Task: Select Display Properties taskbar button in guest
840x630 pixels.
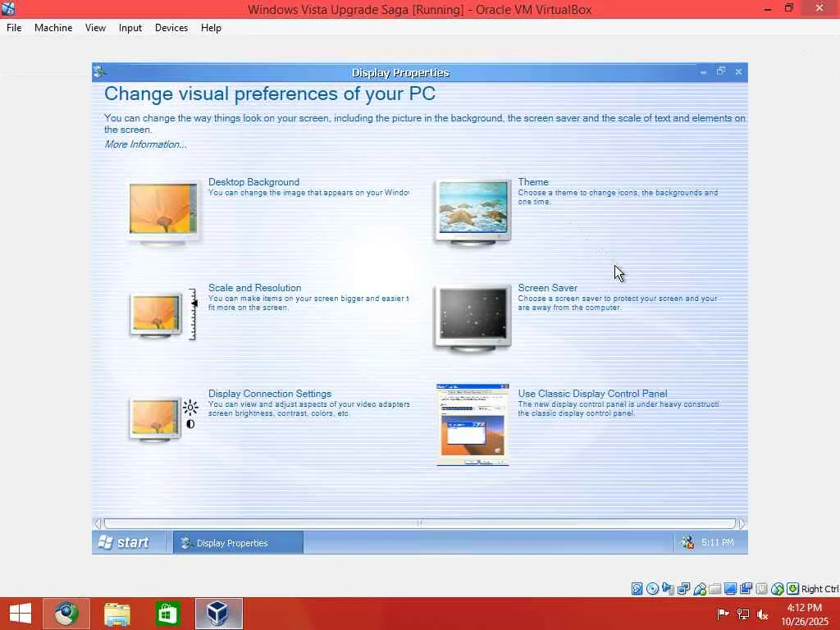Action: point(238,543)
